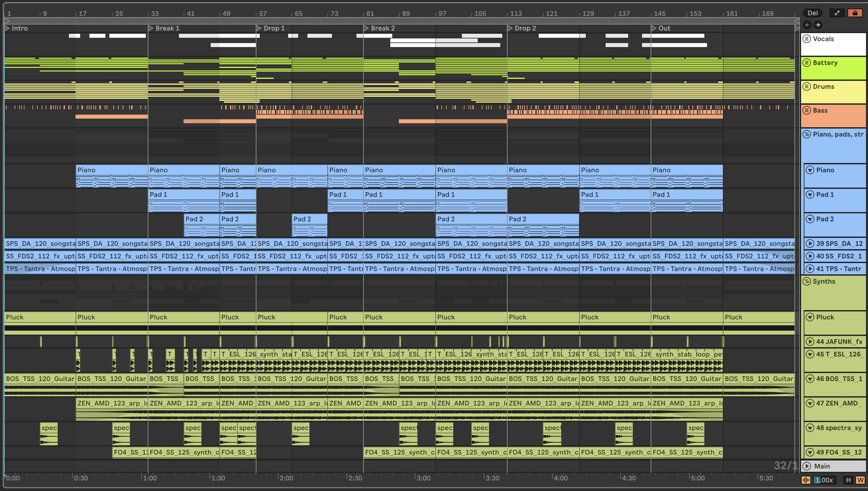Collapse the Synths group track

[806, 281]
